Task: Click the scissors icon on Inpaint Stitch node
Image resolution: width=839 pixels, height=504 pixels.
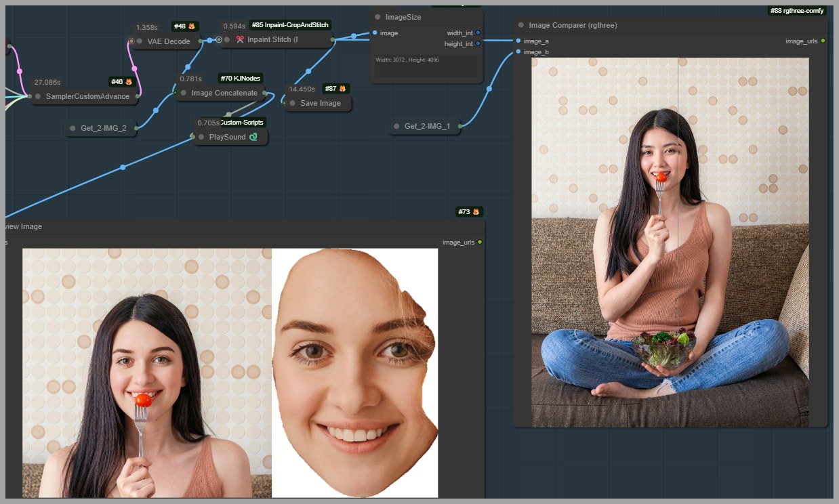Action: click(240, 40)
